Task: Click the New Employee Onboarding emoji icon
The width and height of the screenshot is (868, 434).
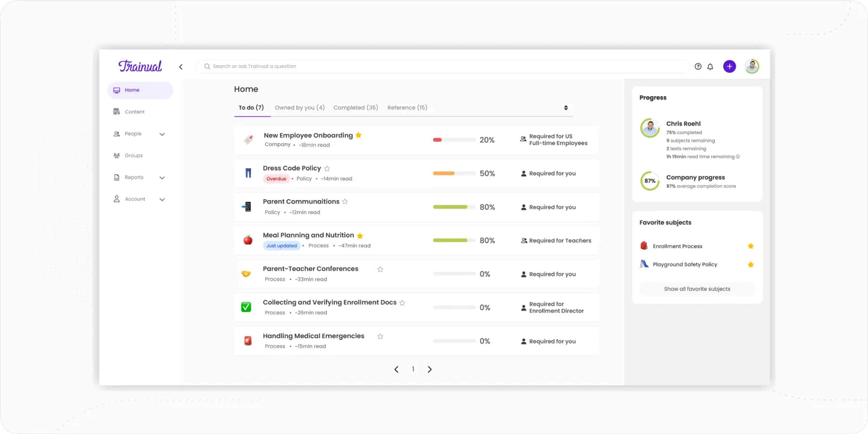Action: (x=248, y=139)
